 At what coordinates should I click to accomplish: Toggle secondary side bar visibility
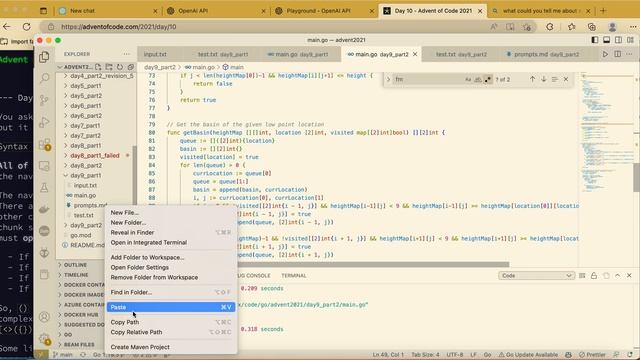(618, 40)
